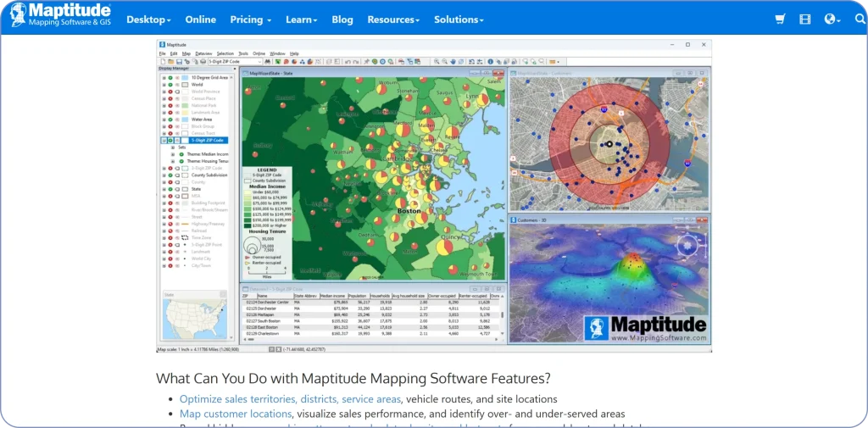868x428 pixels.
Task: Expand the 10 Degree Grid Area layer
Action: [164, 77]
